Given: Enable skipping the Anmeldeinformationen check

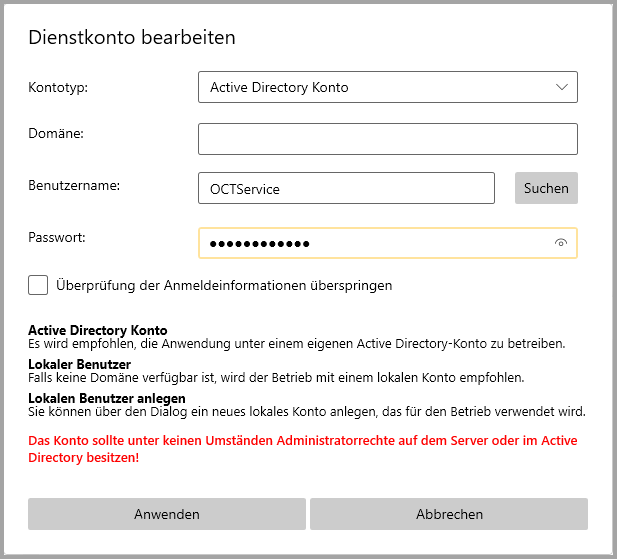Looking at the screenshot, I should click(38, 285).
